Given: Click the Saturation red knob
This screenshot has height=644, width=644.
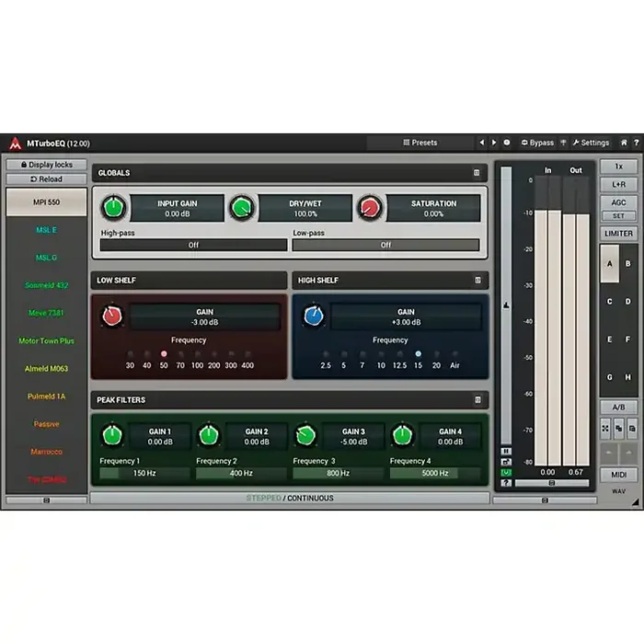Looking at the screenshot, I should pos(370,208).
